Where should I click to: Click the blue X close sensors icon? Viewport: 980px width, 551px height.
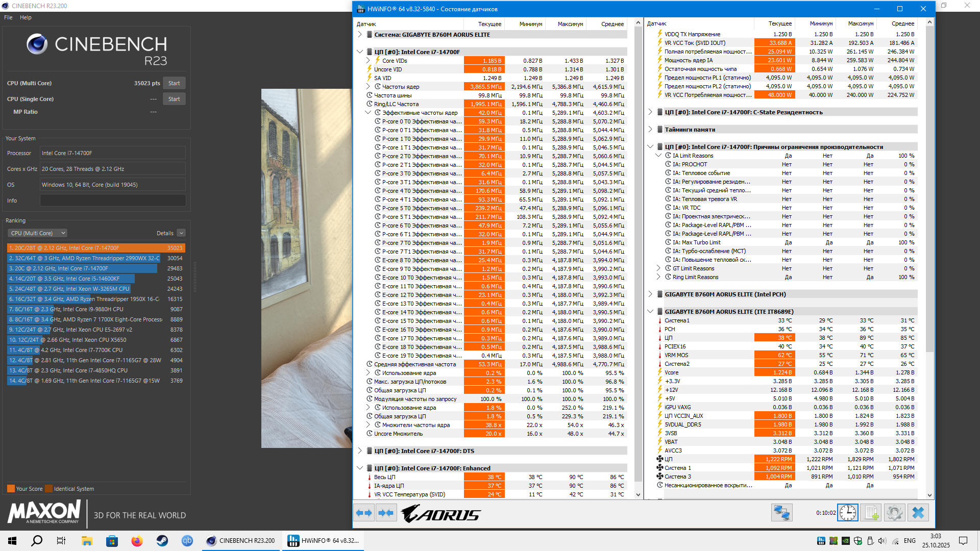tap(918, 513)
